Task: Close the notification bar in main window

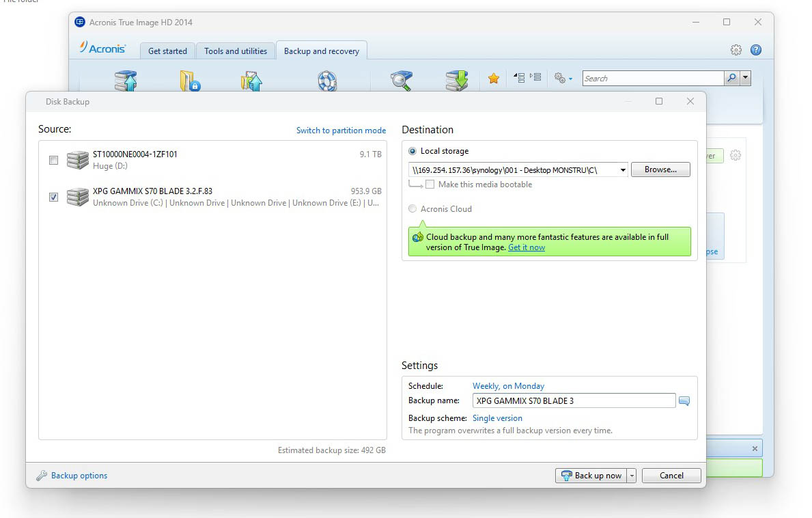Action: [755, 448]
